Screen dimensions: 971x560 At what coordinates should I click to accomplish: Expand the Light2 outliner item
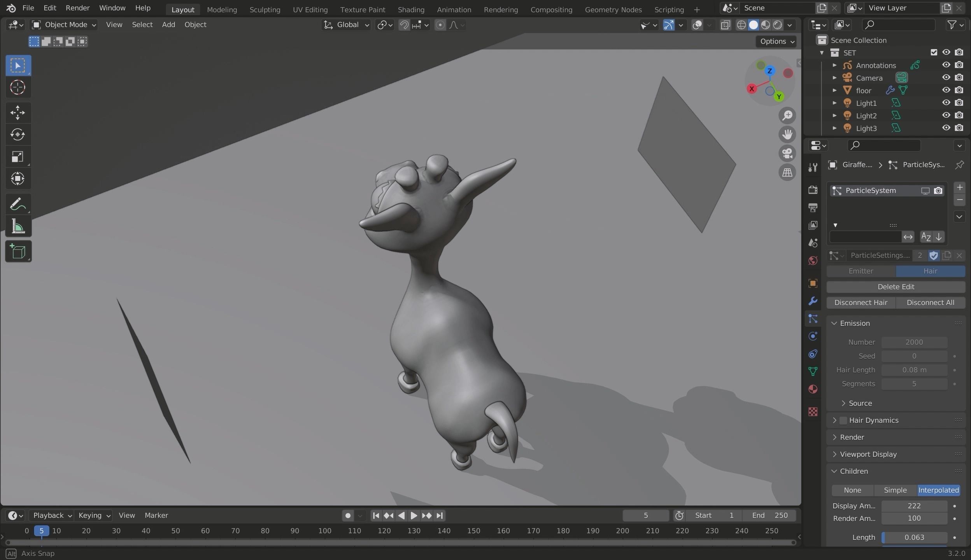(834, 115)
